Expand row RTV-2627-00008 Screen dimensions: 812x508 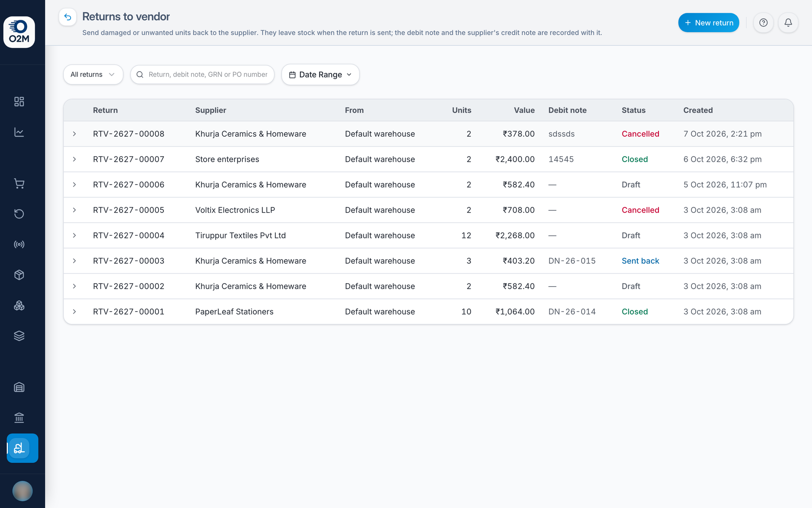pyautogui.click(x=74, y=134)
